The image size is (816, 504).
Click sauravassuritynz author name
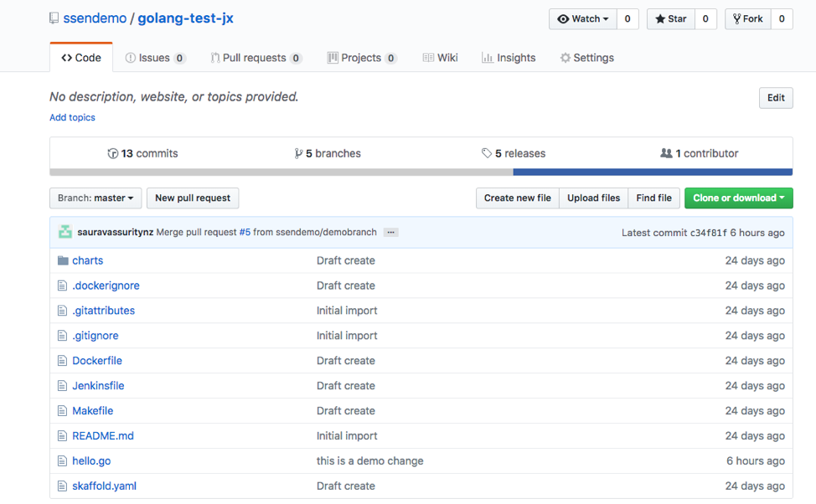point(116,232)
